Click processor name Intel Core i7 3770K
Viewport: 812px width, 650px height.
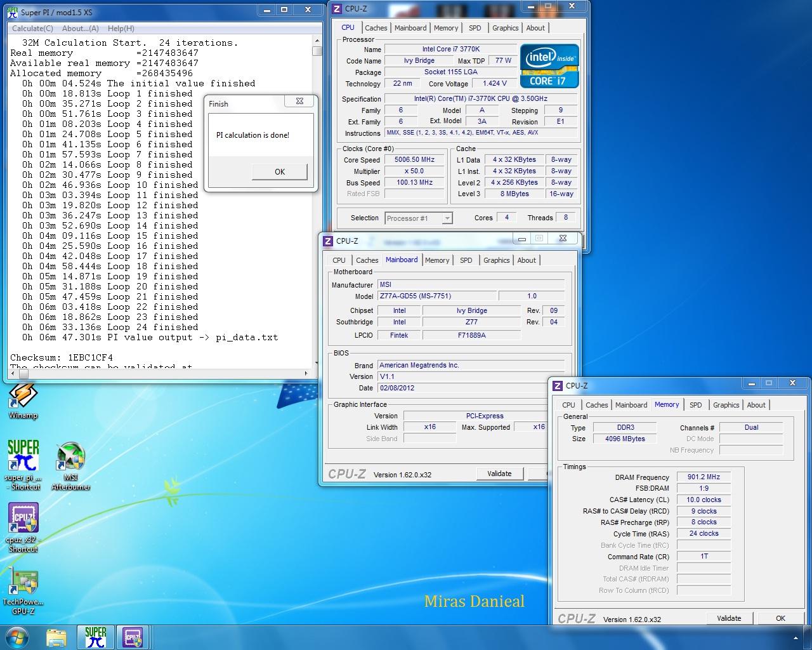(x=451, y=50)
